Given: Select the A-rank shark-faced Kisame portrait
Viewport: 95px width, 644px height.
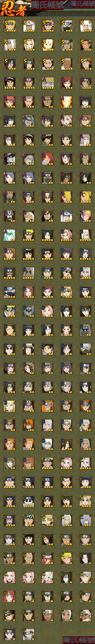Looking at the screenshot, I should pyautogui.click(x=29, y=121).
